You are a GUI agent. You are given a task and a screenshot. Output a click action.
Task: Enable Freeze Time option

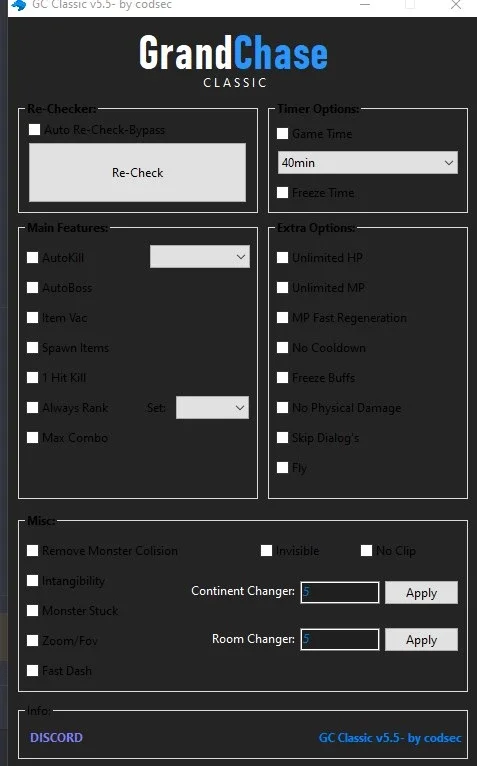pos(282,192)
